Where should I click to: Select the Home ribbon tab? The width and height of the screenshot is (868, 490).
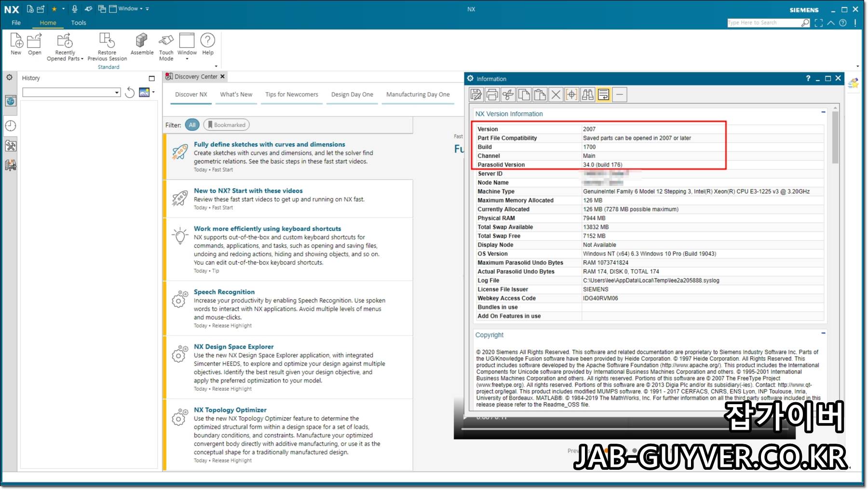48,23
